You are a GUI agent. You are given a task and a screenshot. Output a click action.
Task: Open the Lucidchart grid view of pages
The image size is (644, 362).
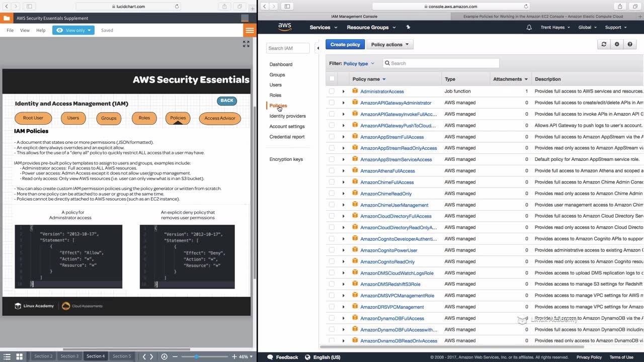[x=19, y=356]
